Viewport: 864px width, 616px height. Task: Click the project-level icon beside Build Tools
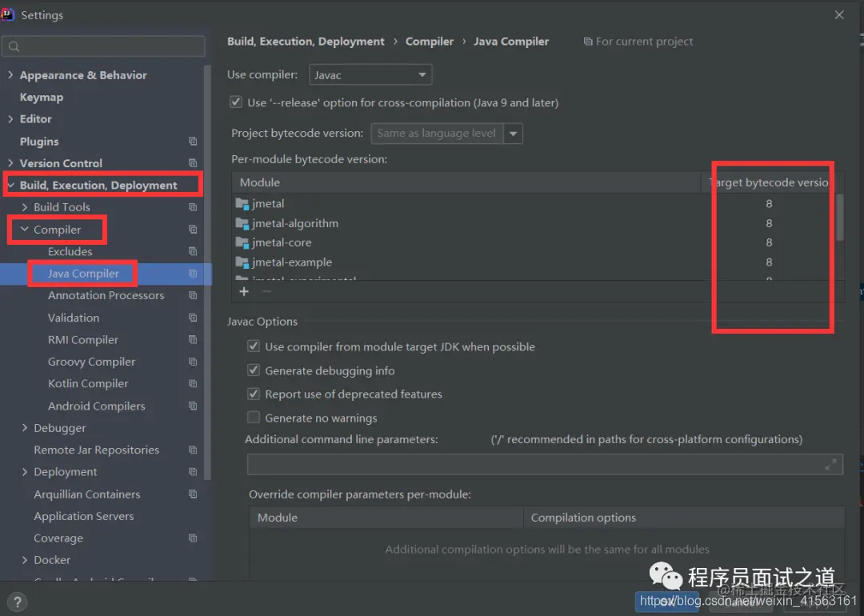193,207
